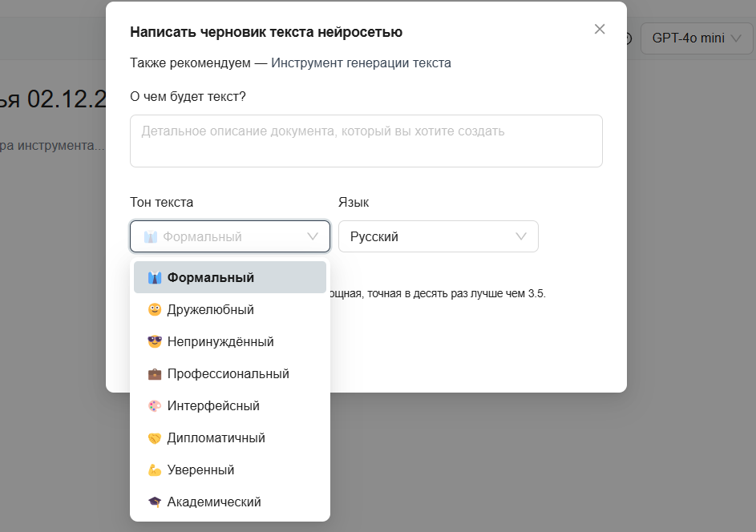Open the GPT-4o mini model selector

point(696,38)
